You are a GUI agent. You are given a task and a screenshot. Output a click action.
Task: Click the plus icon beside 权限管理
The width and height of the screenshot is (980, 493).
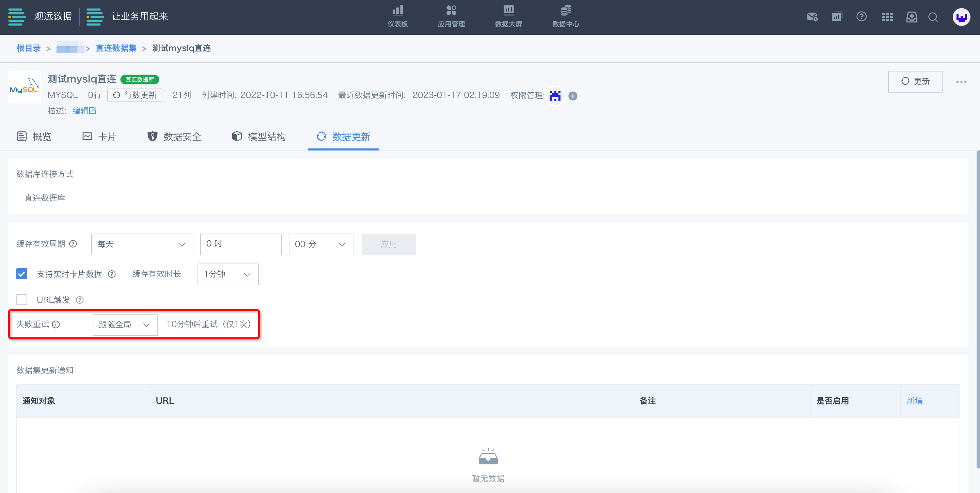pyautogui.click(x=573, y=96)
